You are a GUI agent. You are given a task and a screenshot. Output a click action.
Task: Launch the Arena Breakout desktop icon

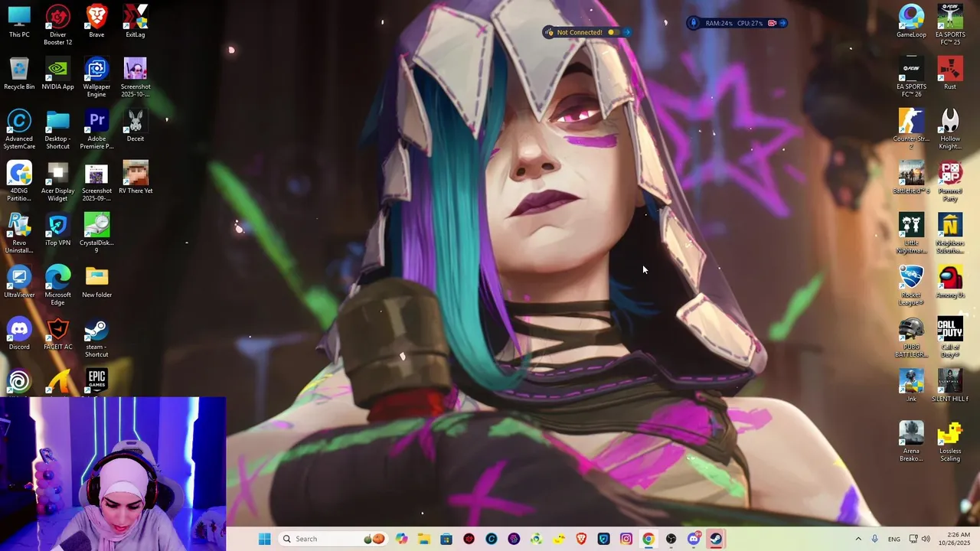911,442
